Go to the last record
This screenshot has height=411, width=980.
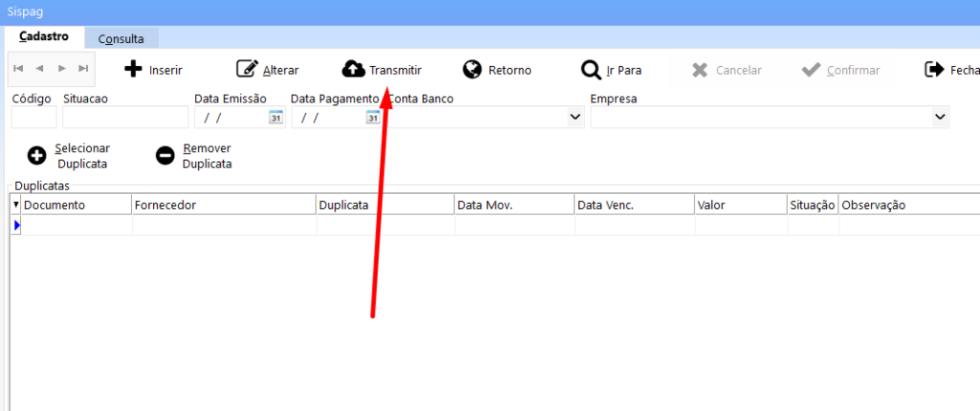(83, 69)
